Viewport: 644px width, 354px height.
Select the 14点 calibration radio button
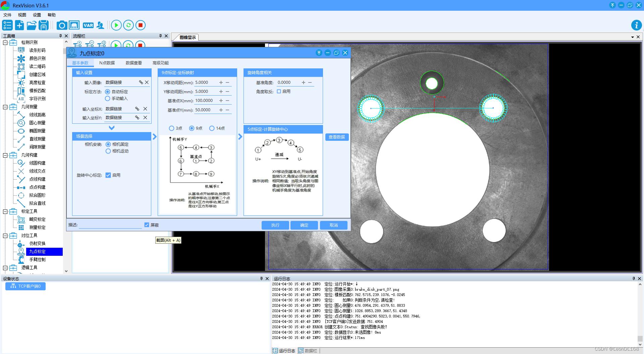click(212, 128)
